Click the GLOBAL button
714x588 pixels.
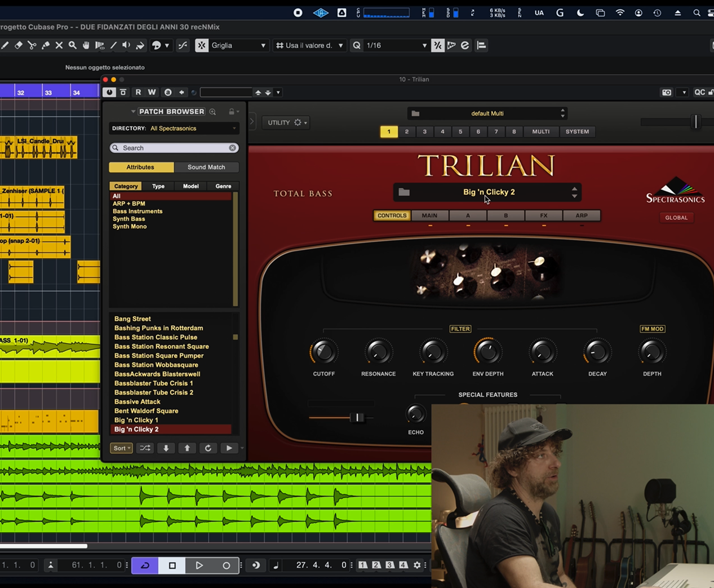coord(676,218)
